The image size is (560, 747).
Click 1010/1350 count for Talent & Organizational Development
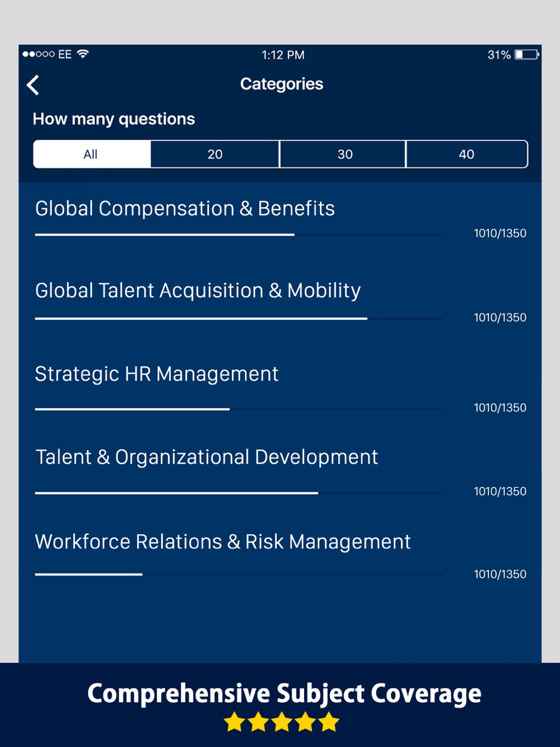(500, 491)
